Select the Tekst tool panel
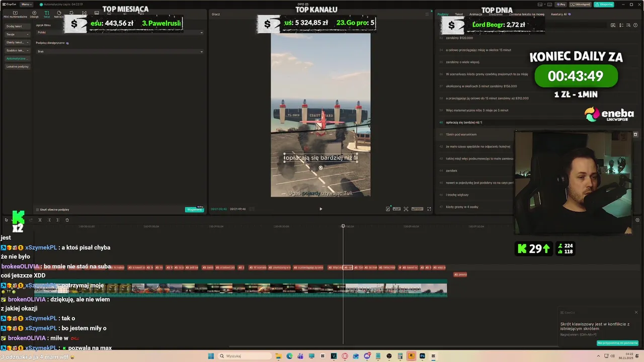 (x=47, y=14)
